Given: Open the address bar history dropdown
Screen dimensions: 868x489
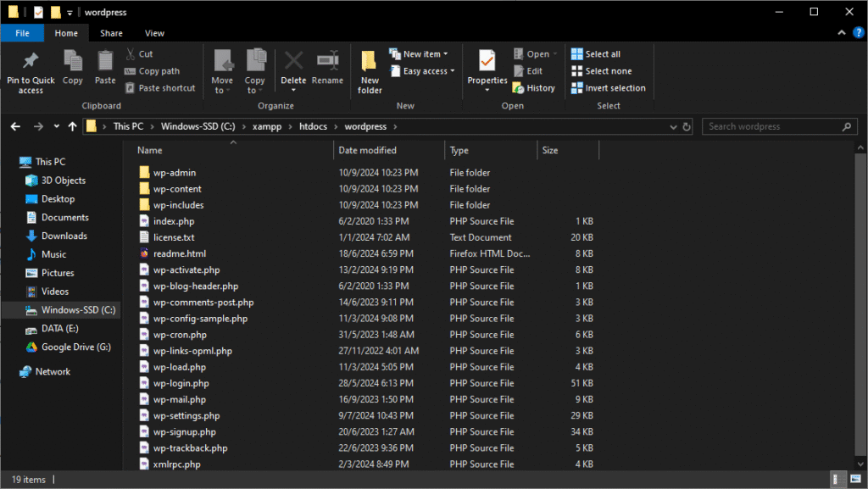Looking at the screenshot, I should pyautogui.click(x=672, y=126).
